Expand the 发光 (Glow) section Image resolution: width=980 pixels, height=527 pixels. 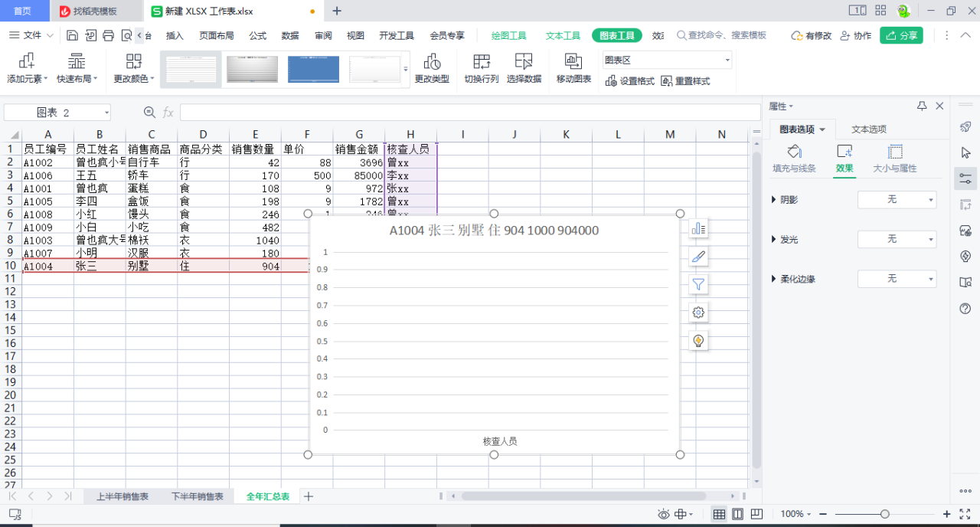[785, 240]
